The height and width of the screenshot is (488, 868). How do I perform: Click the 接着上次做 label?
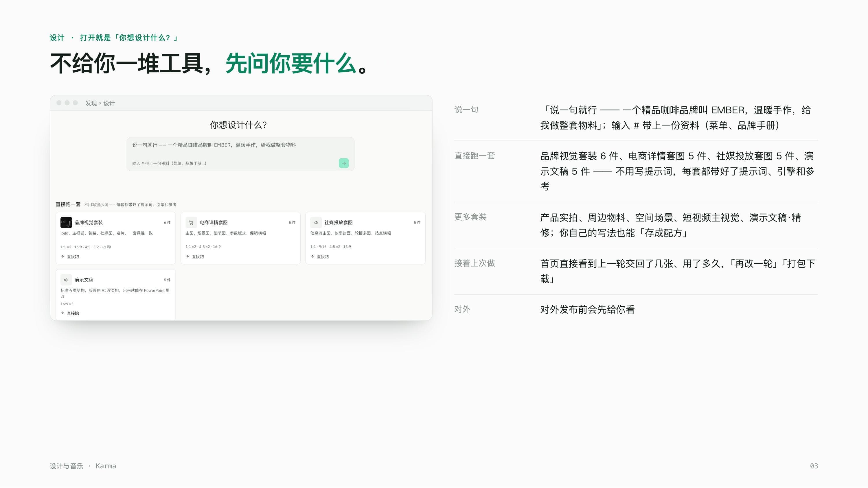tap(475, 263)
